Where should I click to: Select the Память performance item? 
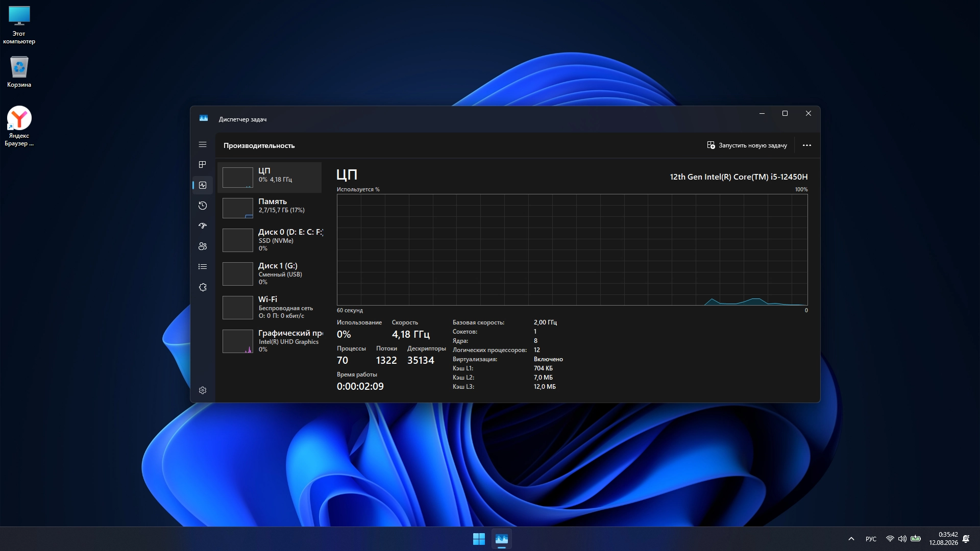(269, 208)
